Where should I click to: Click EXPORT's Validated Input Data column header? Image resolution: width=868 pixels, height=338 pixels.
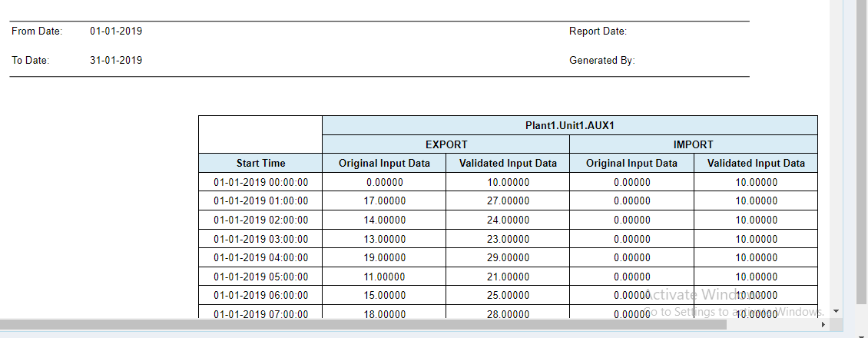click(x=508, y=163)
